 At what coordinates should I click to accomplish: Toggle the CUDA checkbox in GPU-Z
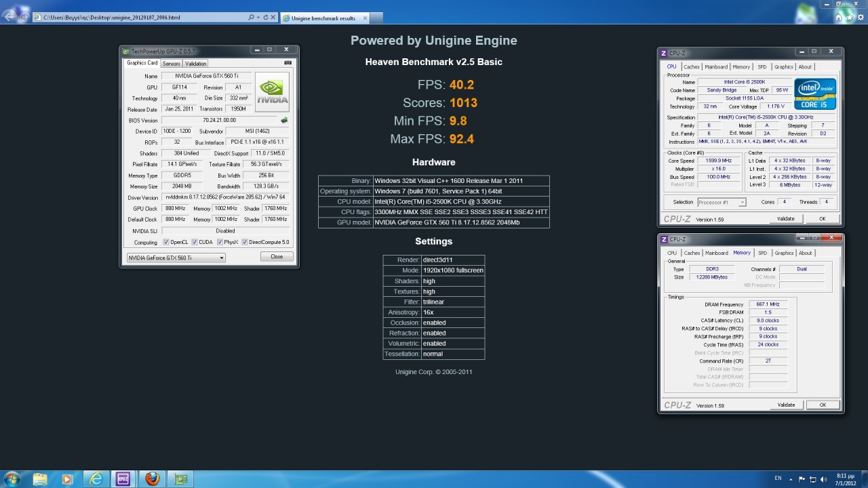tap(195, 242)
